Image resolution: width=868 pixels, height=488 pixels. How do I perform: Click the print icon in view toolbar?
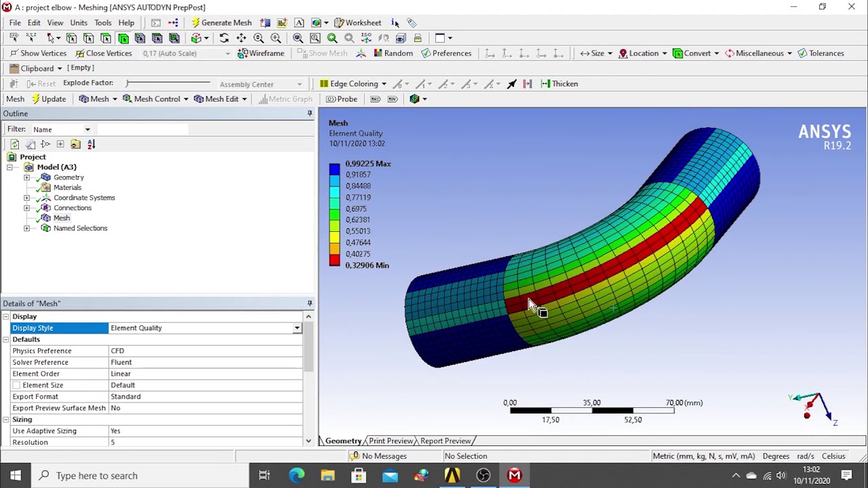418,38
